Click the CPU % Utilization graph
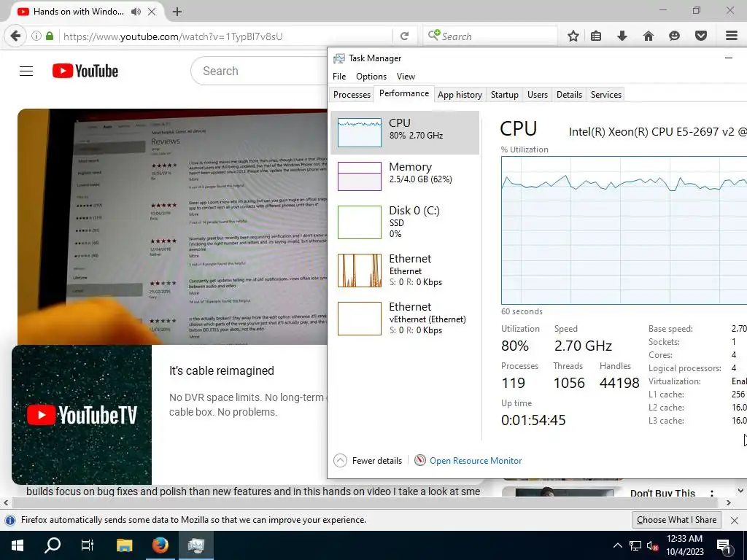The height and width of the screenshot is (560, 747). (x=624, y=230)
